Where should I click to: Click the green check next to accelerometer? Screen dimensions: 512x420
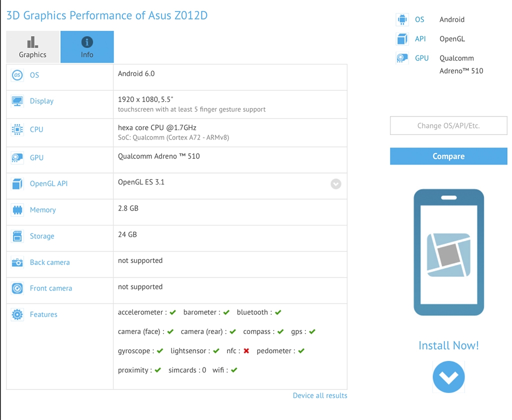pyautogui.click(x=173, y=312)
